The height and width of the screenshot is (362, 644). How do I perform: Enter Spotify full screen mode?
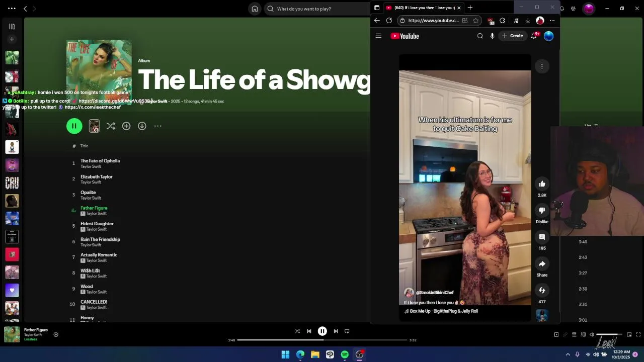point(638,334)
